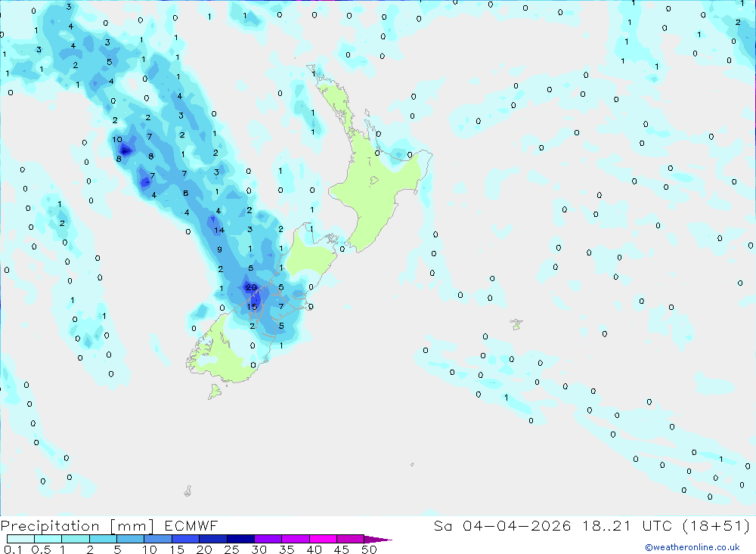
Task: Pick the 5–10 mm legend color swatch
Action: click(x=131, y=539)
